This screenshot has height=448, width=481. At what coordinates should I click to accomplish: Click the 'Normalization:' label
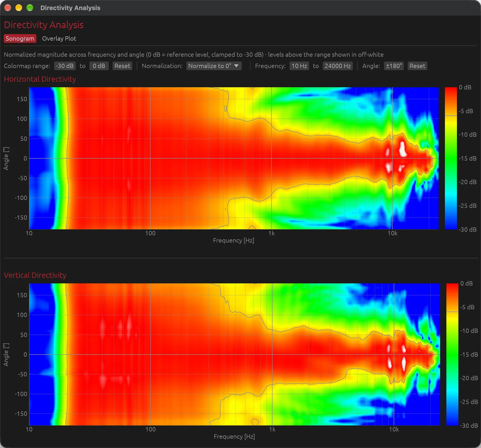pyautogui.click(x=162, y=66)
